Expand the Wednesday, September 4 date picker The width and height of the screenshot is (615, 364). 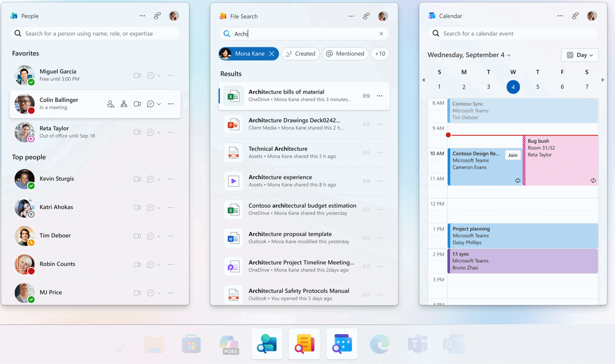(x=469, y=55)
